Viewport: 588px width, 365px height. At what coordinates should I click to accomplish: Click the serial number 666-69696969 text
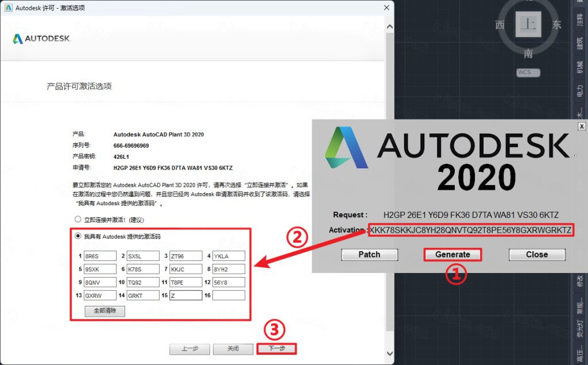click(131, 145)
